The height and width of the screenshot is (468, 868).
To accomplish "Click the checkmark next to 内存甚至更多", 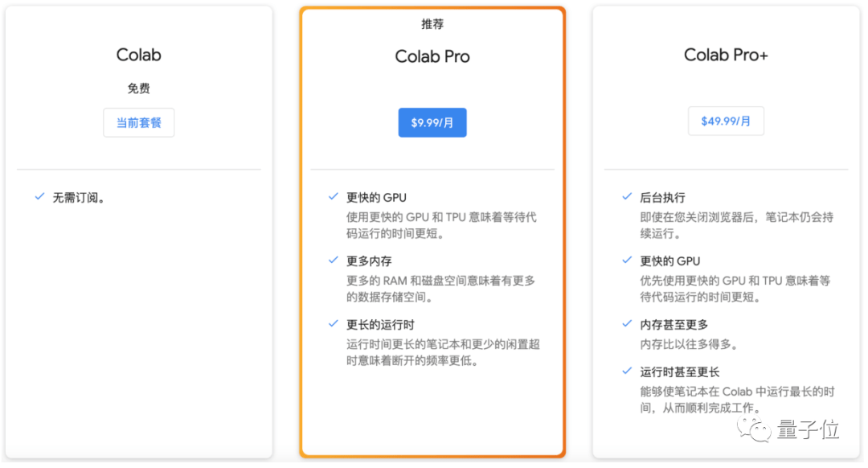I will (627, 323).
